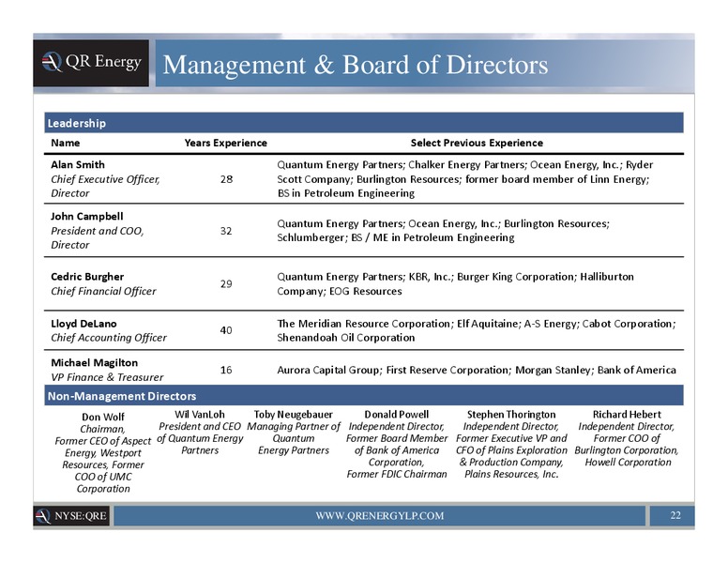The image size is (728, 563).
Task: Click the 29 years value for Cedric Burgher
Action: (x=226, y=283)
